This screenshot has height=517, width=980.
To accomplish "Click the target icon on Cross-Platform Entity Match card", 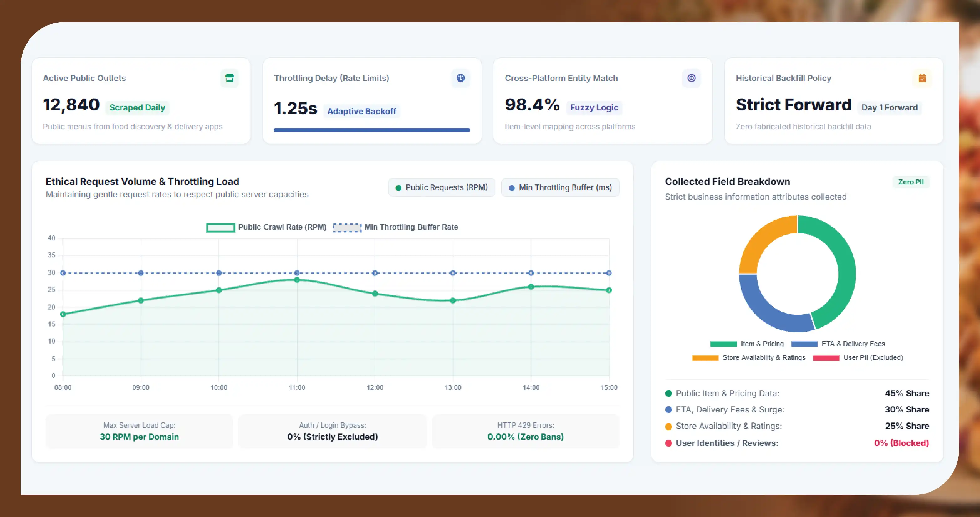I will pyautogui.click(x=691, y=78).
